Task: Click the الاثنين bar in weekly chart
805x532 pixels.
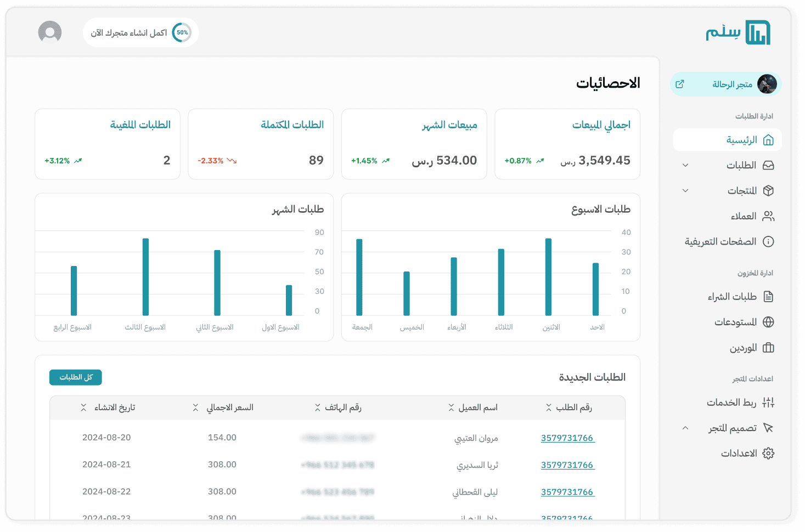Action: (x=548, y=277)
